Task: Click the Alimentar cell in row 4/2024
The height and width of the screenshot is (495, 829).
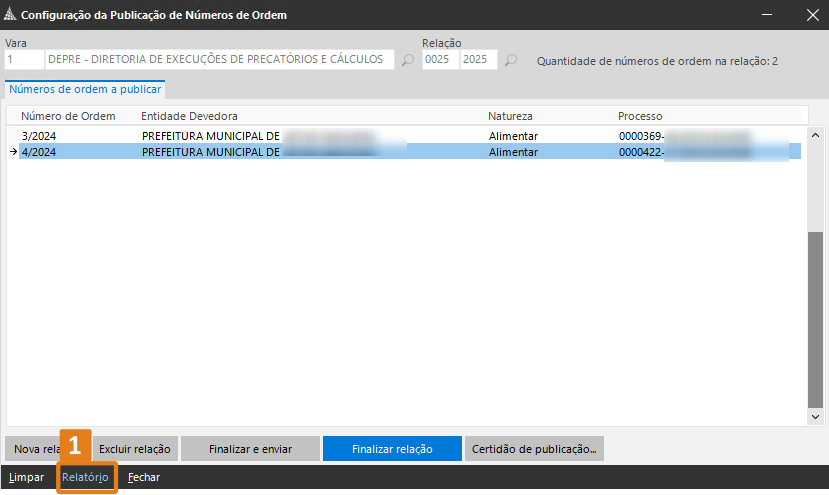Action: (513, 152)
